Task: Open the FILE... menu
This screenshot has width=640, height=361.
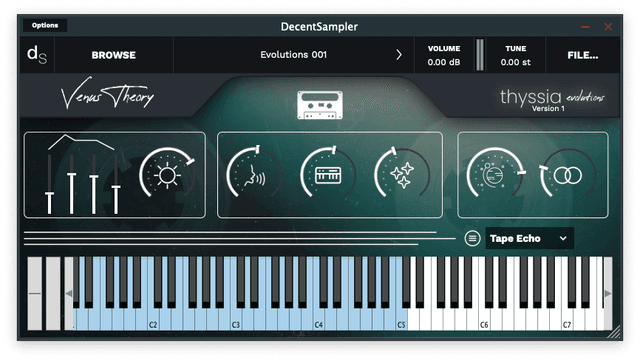Action: click(x=582, y=55)
